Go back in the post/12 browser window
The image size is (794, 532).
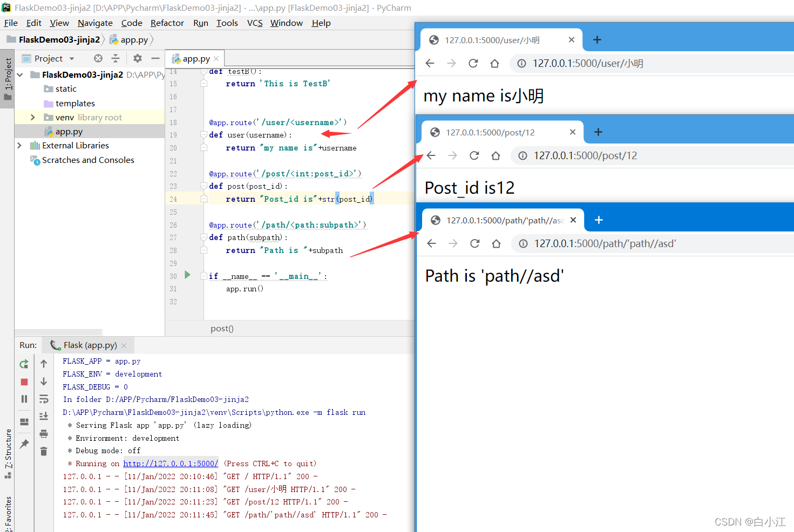click(431, 155)
